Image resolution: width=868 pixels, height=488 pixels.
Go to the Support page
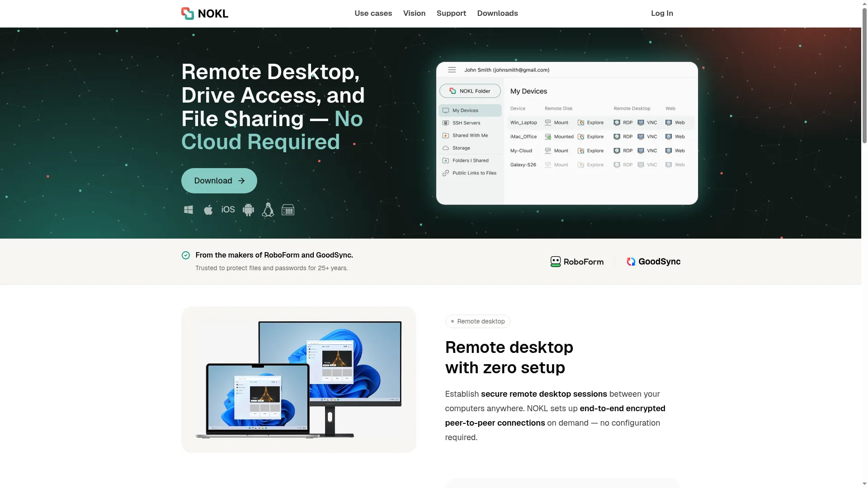pyautogui.click(x=451, y=14)
